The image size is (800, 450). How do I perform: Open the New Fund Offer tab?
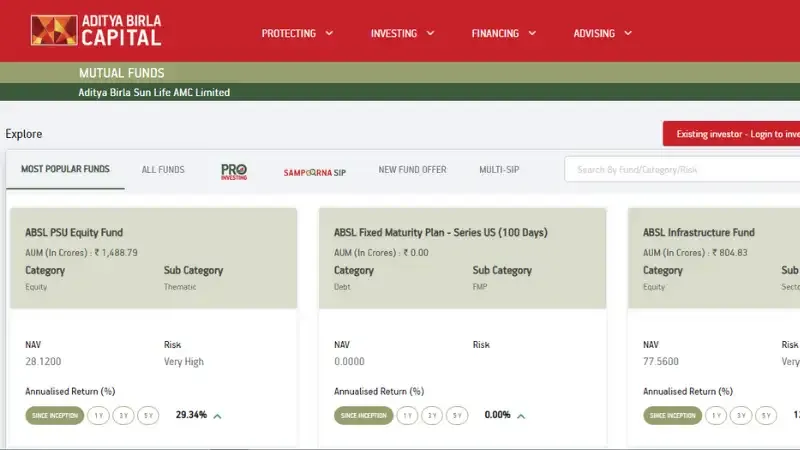pyautogui.click(x=412, y=170)
